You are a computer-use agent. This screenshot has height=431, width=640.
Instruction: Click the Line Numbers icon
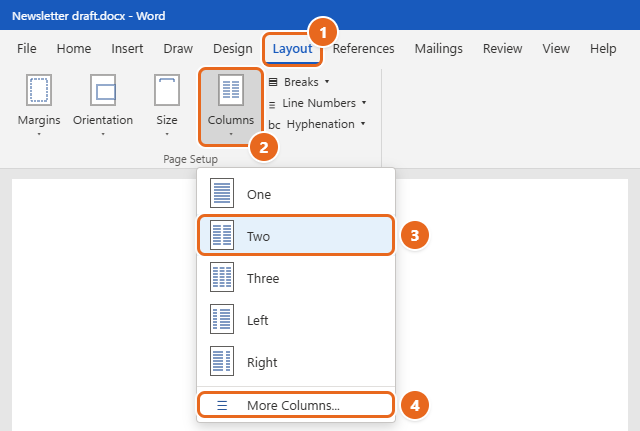272,105
